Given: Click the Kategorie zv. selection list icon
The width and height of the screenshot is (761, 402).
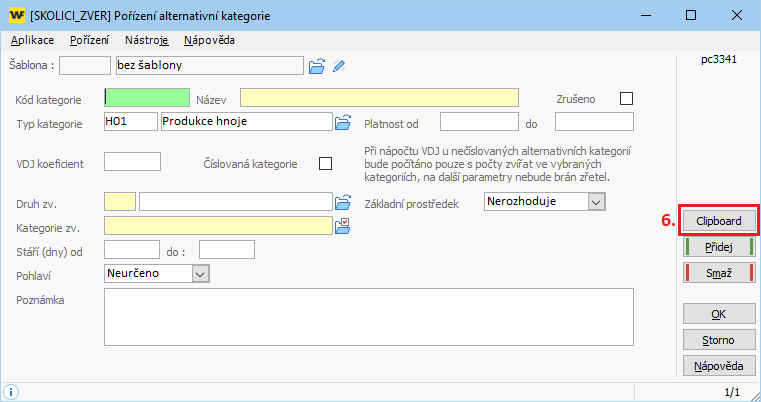Looking at the screenshot, I should 343,225.
